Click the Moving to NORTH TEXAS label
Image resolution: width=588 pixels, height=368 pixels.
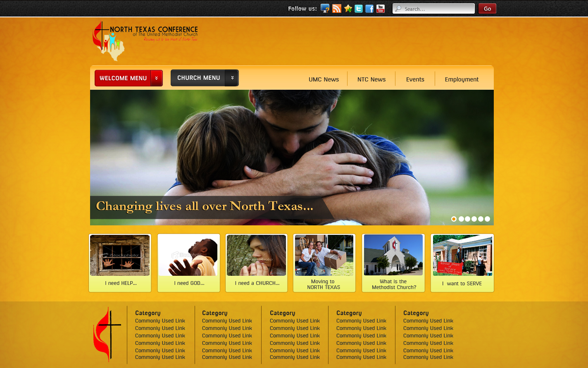point(324,284)
